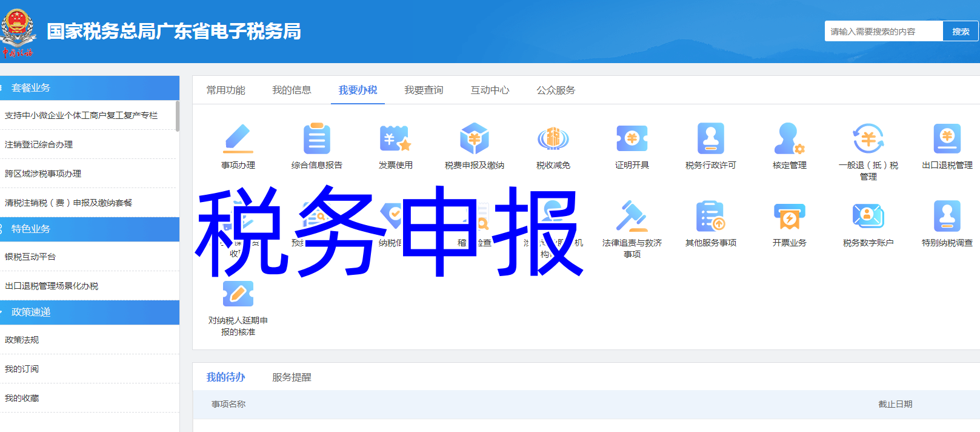The width and height of the screenshot is (980, 432).
Task: Open 我的收藏 in sidebar
Action: (x=22, y=398)
